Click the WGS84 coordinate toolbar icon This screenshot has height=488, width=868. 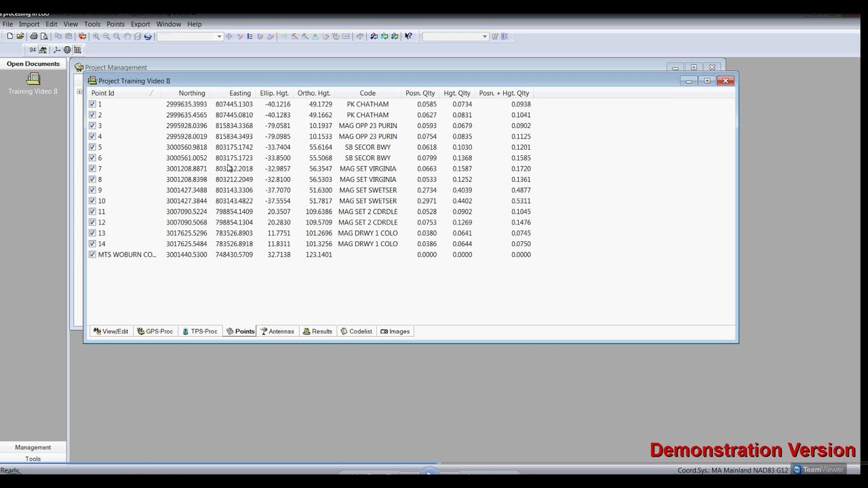pyautogui.click(x=33, y=49)
